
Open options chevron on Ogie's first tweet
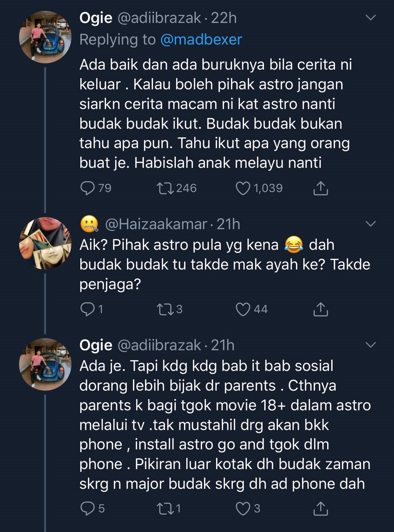coord(370,18)
